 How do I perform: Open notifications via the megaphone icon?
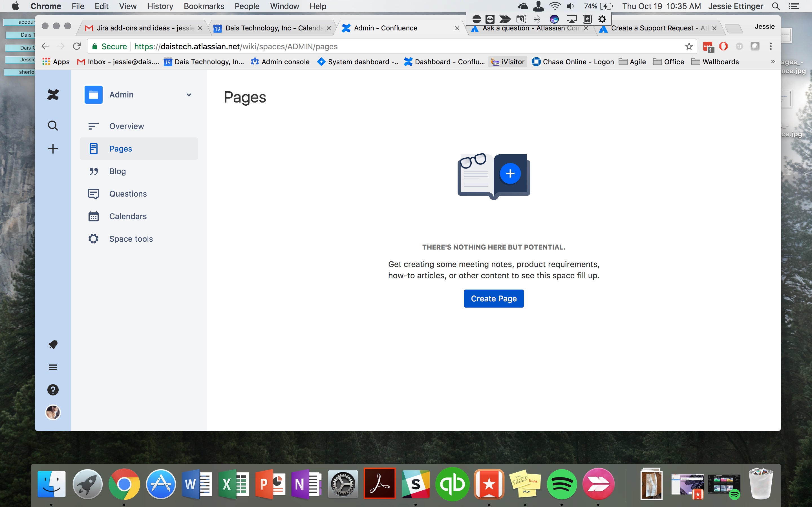[53, 345]
